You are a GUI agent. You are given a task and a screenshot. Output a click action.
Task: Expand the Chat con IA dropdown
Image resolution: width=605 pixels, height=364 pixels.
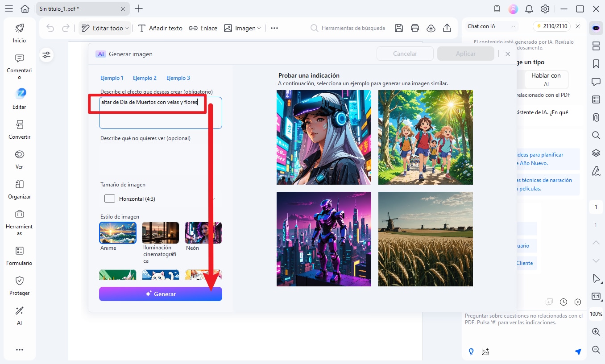[491, 26]
